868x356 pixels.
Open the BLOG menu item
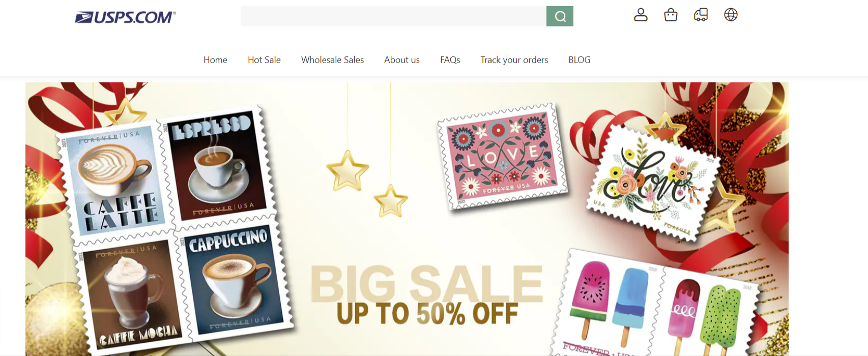pos(580,60)
